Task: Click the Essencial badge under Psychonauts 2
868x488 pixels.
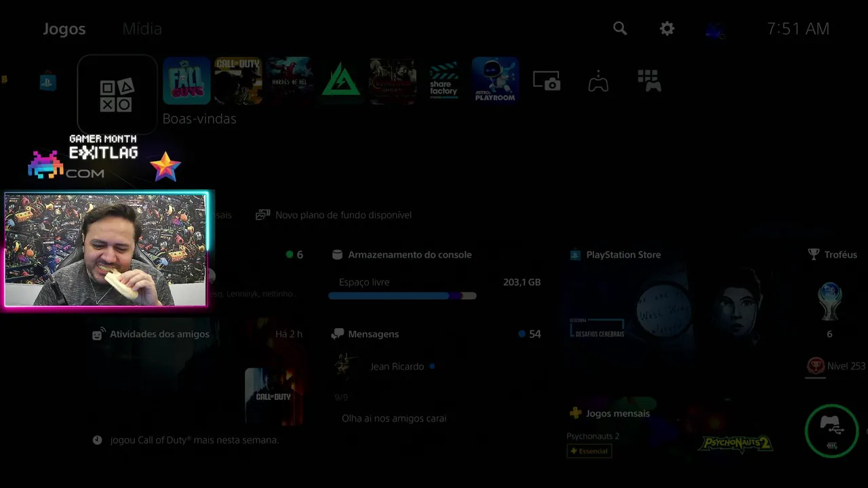Action: click(589, 451)
